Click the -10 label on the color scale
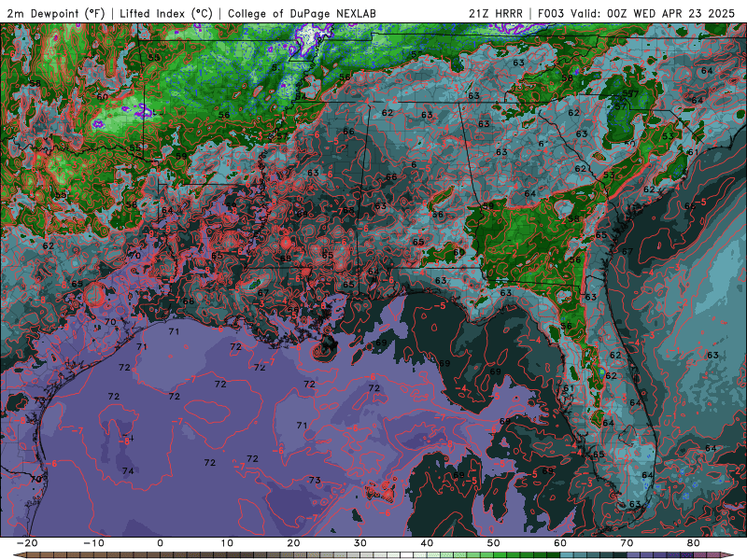747x560 pixels. 93,543
